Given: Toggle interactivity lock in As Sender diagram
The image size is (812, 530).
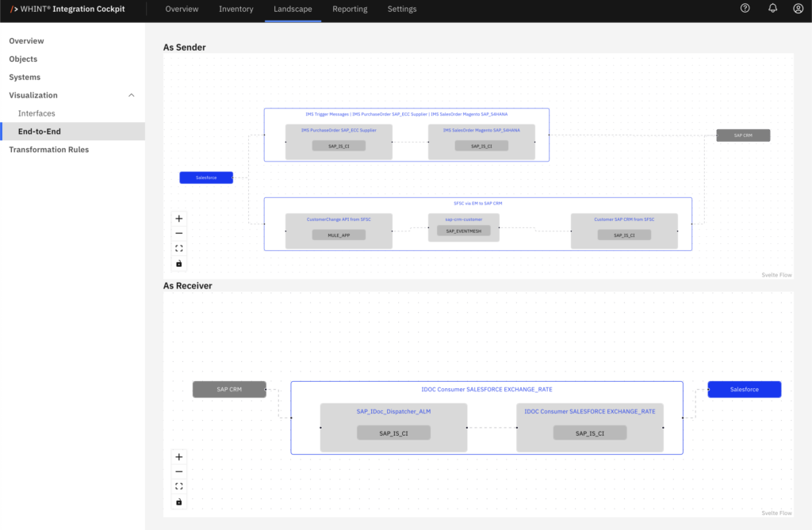Looking at the screenshot, I should 179,263.
